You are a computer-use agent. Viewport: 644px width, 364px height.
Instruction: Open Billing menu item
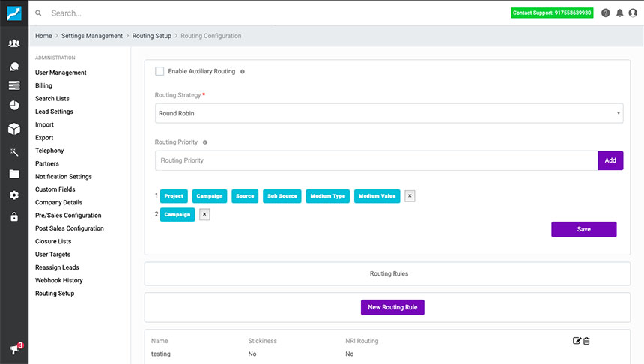[43, 85]
